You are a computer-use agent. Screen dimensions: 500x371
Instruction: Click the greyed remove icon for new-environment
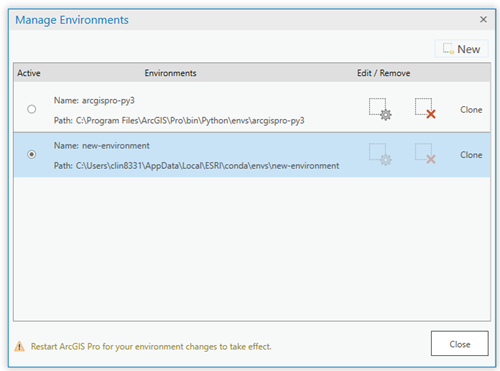point(425,154)
